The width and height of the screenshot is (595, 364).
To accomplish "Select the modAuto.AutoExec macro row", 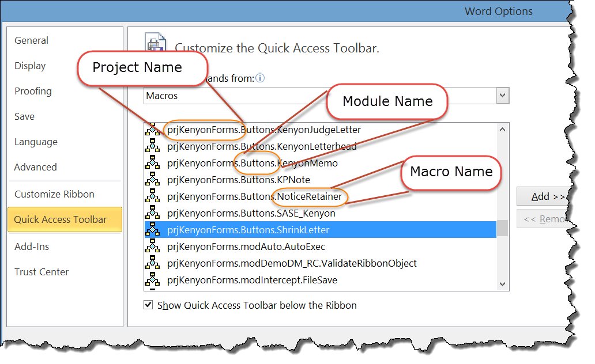I will [320, 247].
